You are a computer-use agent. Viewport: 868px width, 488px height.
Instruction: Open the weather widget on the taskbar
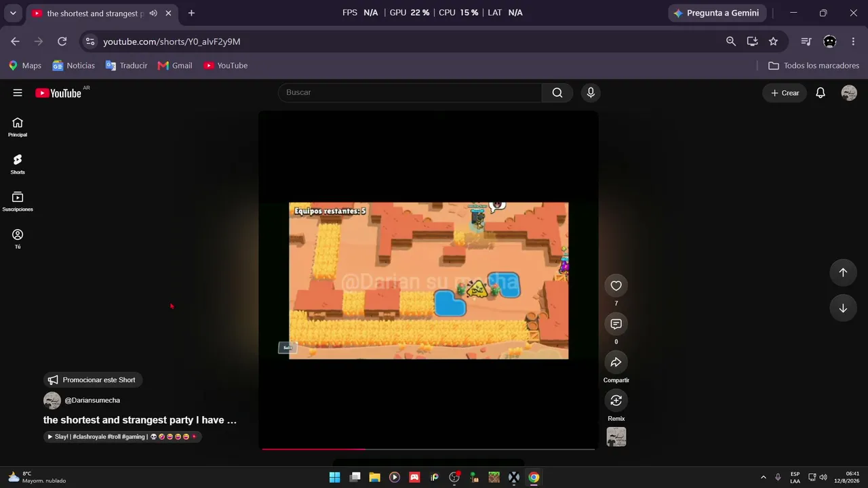click(x=37, y=477)
